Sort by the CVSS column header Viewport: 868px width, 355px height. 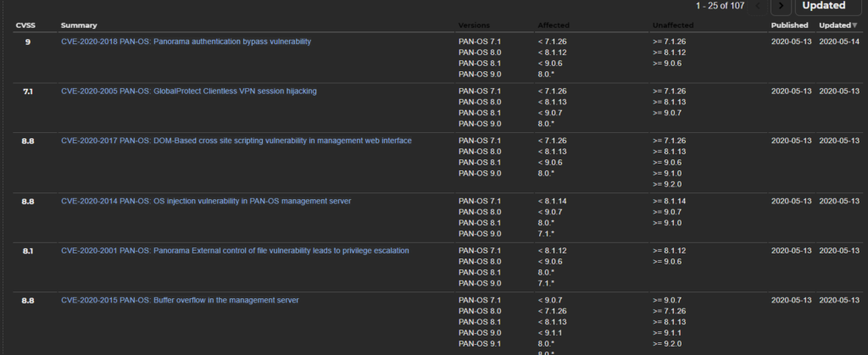point(25,25)
